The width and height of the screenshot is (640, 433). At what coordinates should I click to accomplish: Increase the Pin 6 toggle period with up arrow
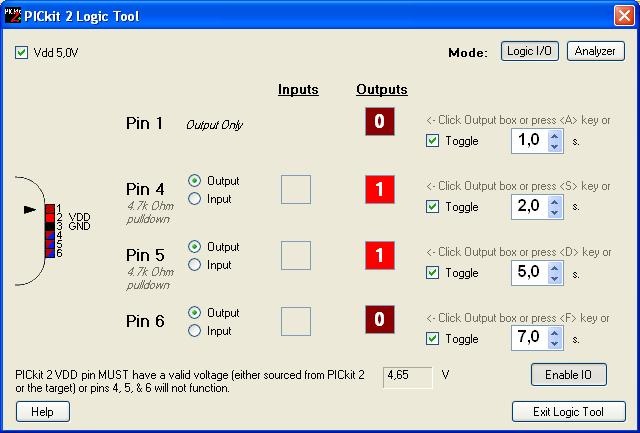[555, 333]
